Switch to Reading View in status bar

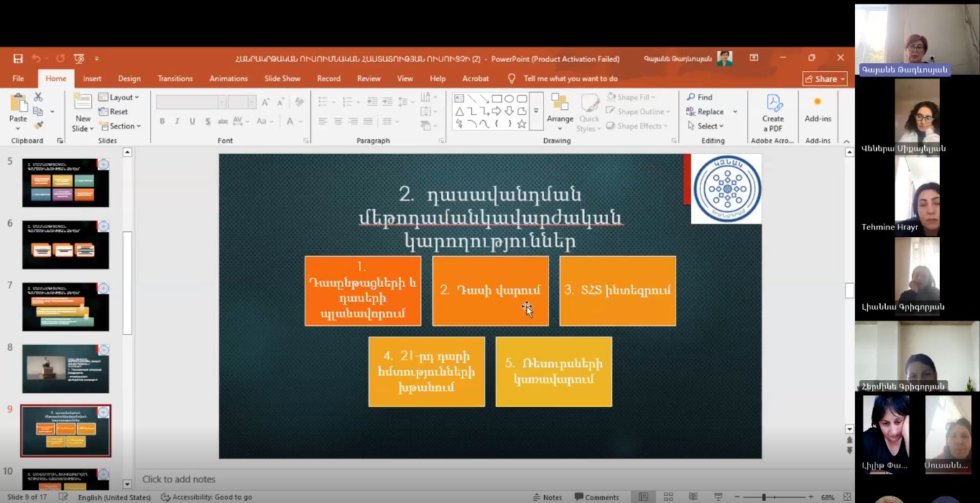(693, 497)
